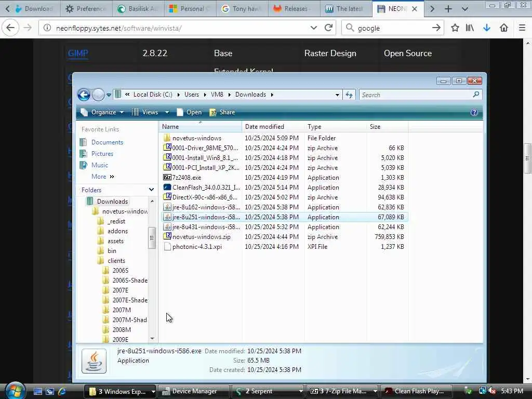Open Documents favorite link
This screenshot has height=399, width=532.
click(x=107, y=142)
